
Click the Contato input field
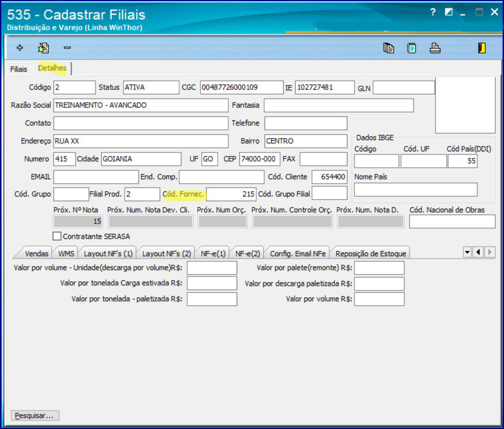(141, 123)
